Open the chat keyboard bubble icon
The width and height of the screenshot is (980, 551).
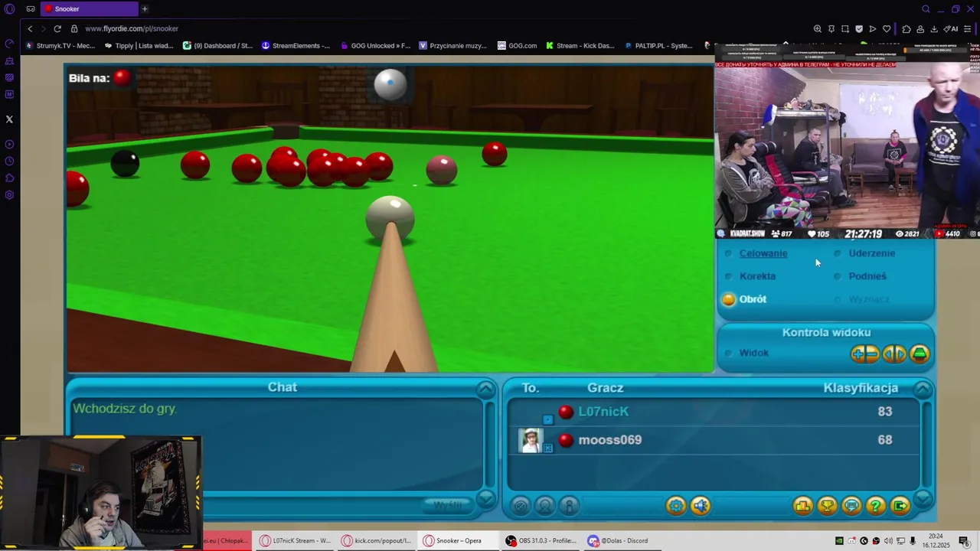click(851, 506)
